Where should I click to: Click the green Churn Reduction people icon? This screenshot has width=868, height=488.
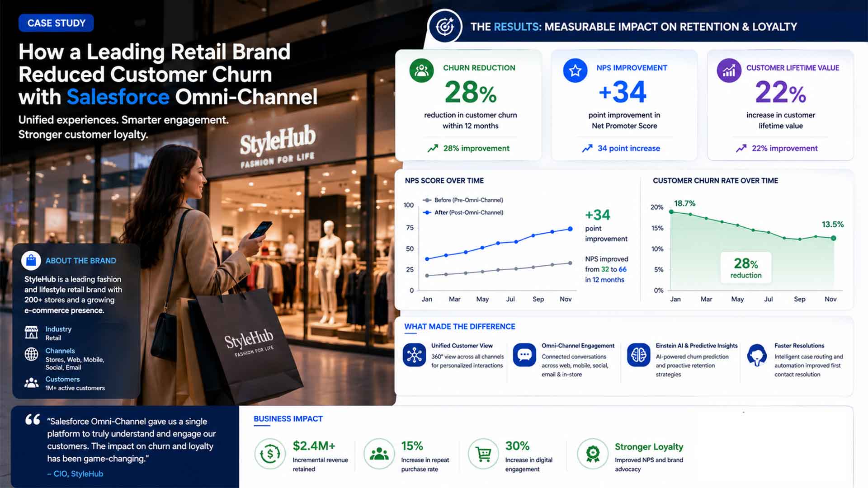pos(421,70)
